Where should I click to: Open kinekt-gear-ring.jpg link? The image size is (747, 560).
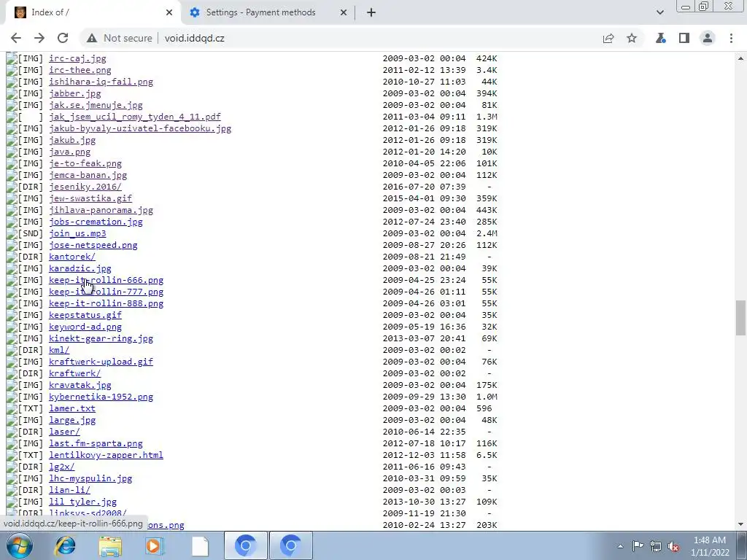pyautogui.click(x=101, y=338)
